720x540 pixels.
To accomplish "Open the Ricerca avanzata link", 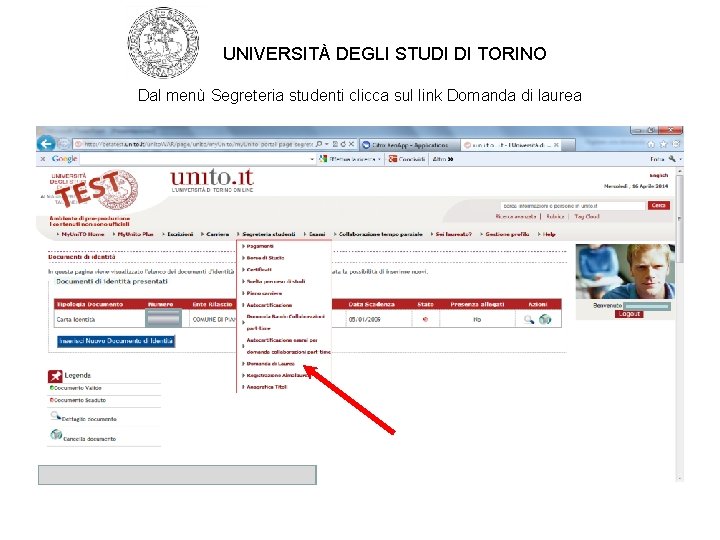I will tap(516, 216).
